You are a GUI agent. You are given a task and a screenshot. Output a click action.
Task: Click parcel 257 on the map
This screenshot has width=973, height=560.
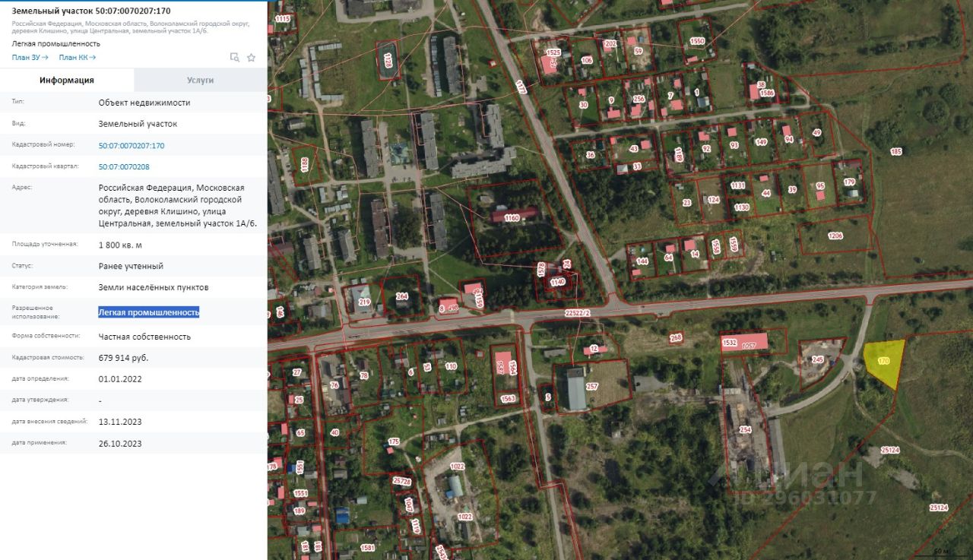(592, 387)
